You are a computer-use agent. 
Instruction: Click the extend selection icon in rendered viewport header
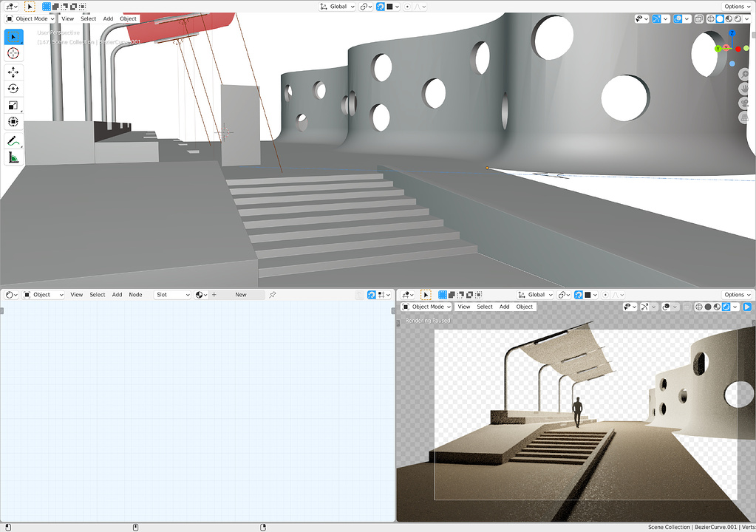click(452, 295)
